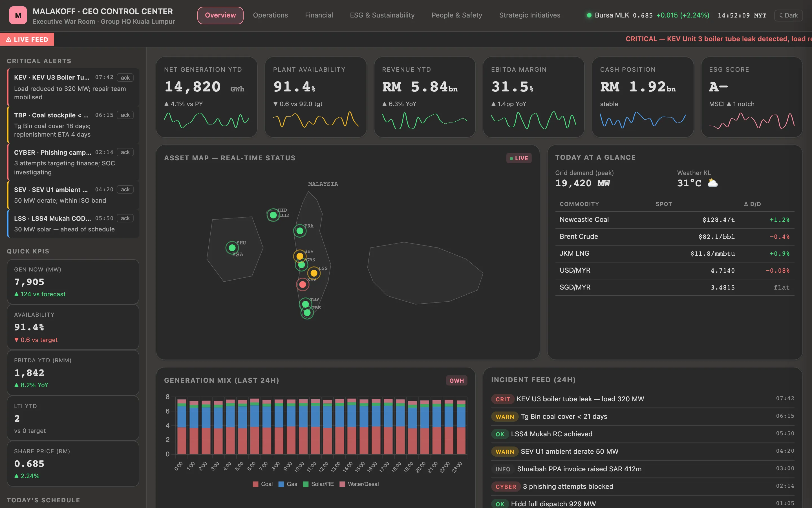Click the Malakoff M logo icon
This screenshot has height=508, width=812.
pos(18,15)
